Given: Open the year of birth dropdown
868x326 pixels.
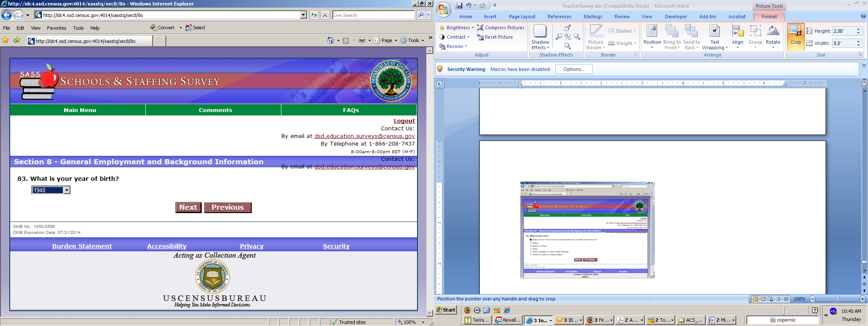Looking at the screenshot, I should click(67, 190).
